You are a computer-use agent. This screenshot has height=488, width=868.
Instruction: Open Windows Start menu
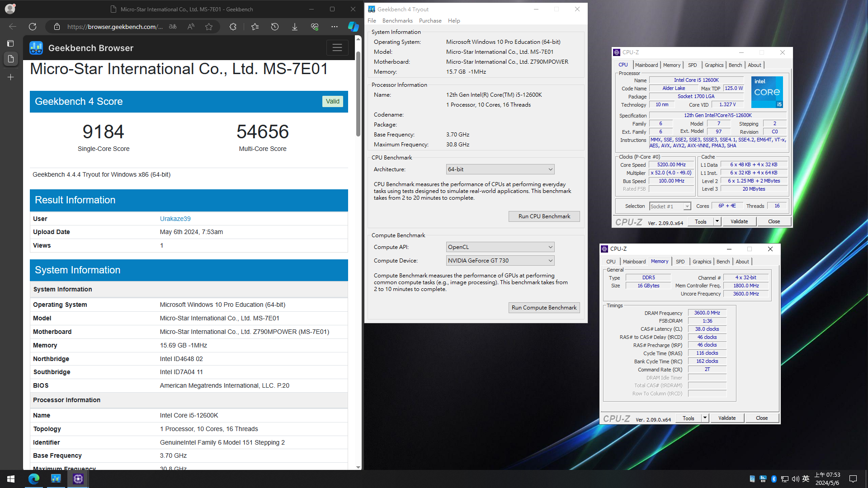[11, 479]
